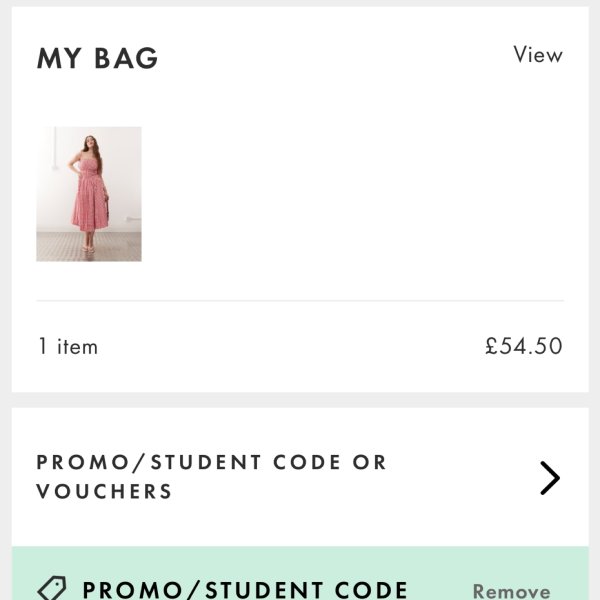Viewport: 600px width, 600px height.
Task: Click the word CODE in the green banner
Action: click(370, 589)
